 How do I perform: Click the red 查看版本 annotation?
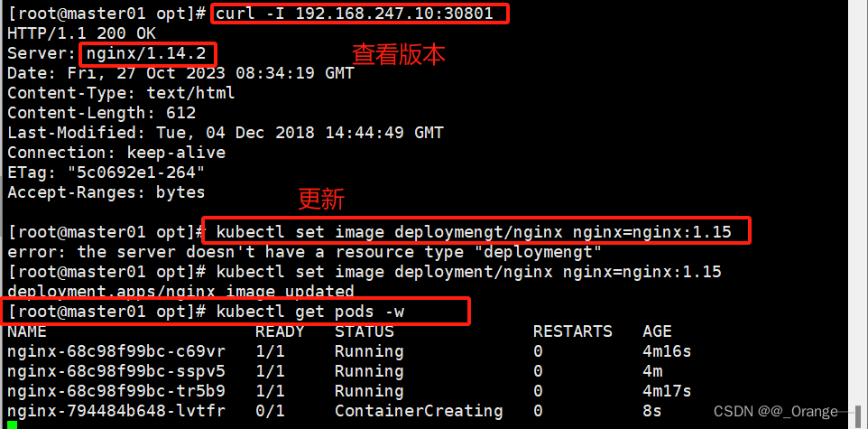398,55
